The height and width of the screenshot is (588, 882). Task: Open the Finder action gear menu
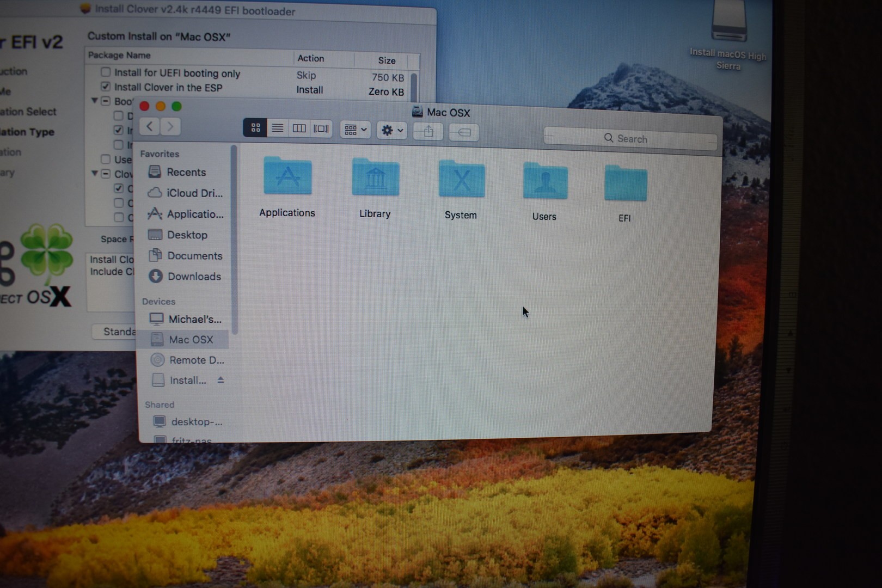[392, 131]
